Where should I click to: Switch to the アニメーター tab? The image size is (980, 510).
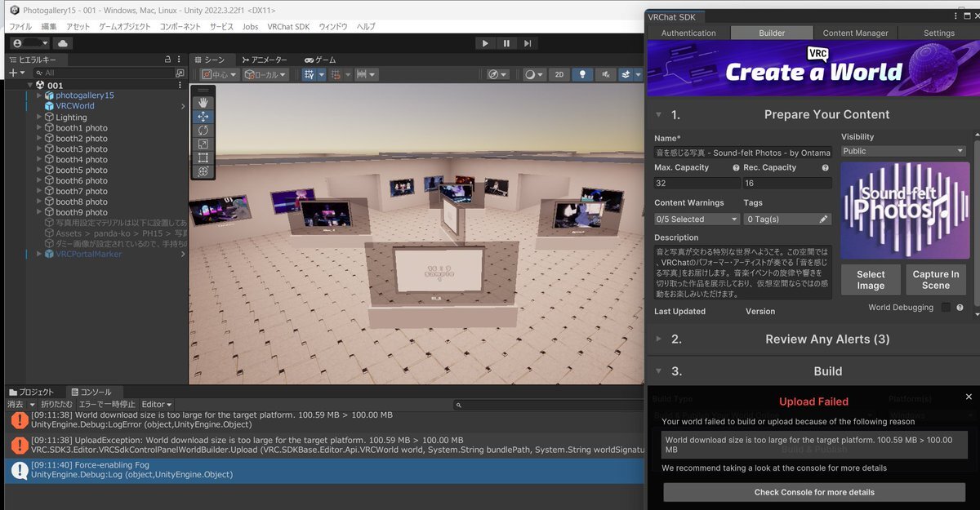265,60
